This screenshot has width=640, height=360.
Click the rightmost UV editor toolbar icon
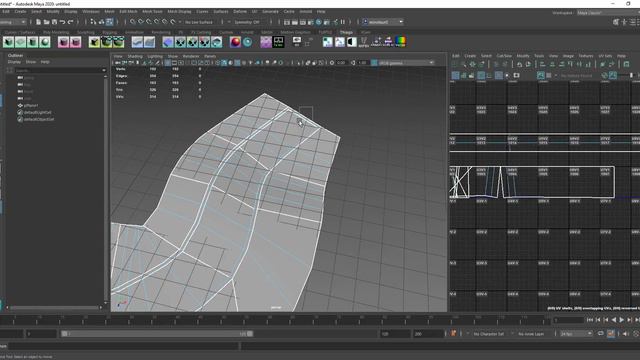[627, 64]
